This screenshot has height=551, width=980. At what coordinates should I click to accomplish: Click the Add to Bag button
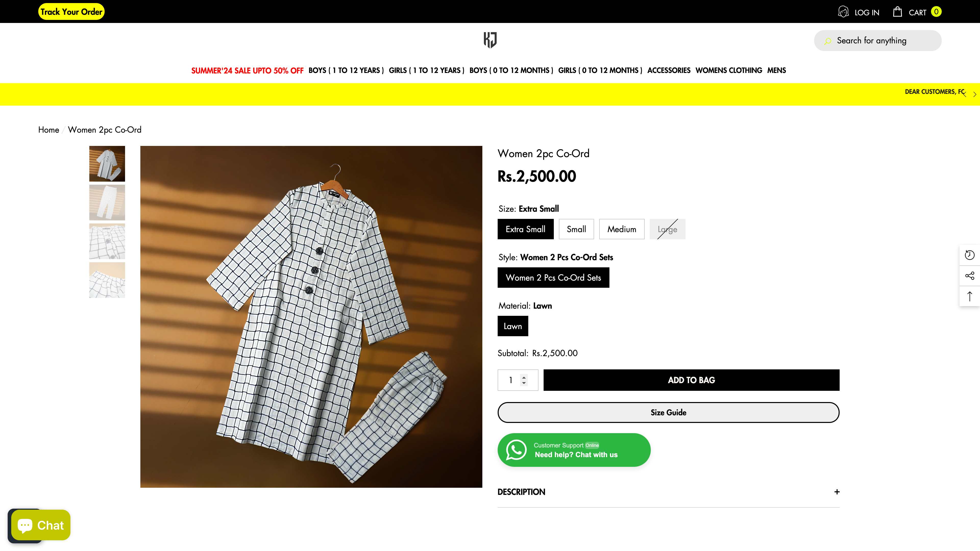click(x=691, y=380)
